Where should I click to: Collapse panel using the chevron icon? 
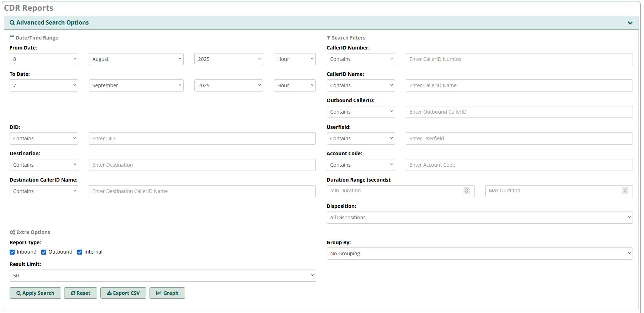(630, 23)
